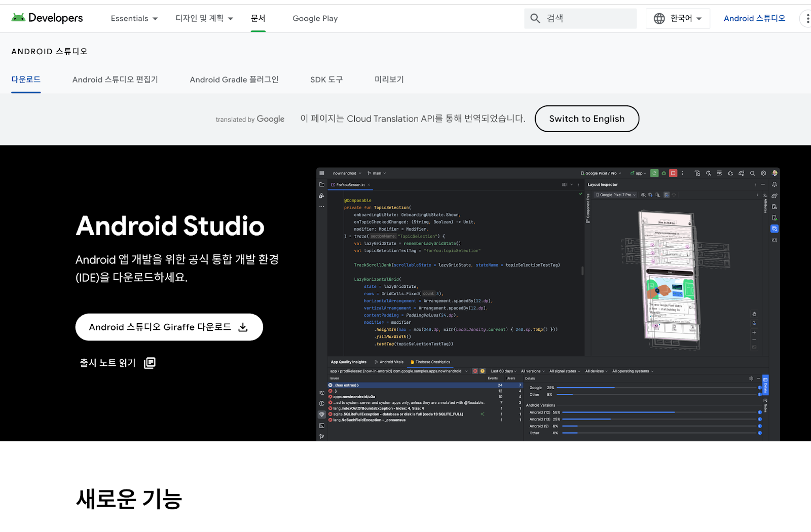
Task: Toggle yellow non-fatal issues filter in Crashlytics panel
Action: (x=483, y=371)
